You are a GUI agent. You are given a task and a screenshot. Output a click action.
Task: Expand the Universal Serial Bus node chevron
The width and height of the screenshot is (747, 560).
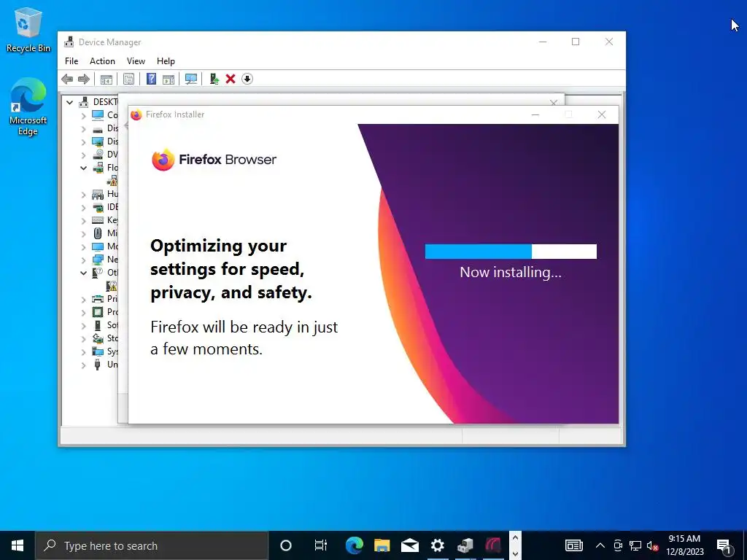click(x=84, y=365)
